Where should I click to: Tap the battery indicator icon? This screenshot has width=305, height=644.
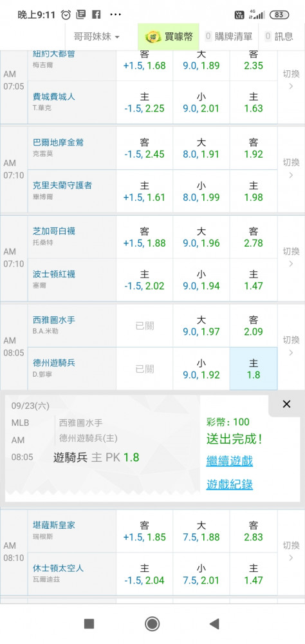279,15
